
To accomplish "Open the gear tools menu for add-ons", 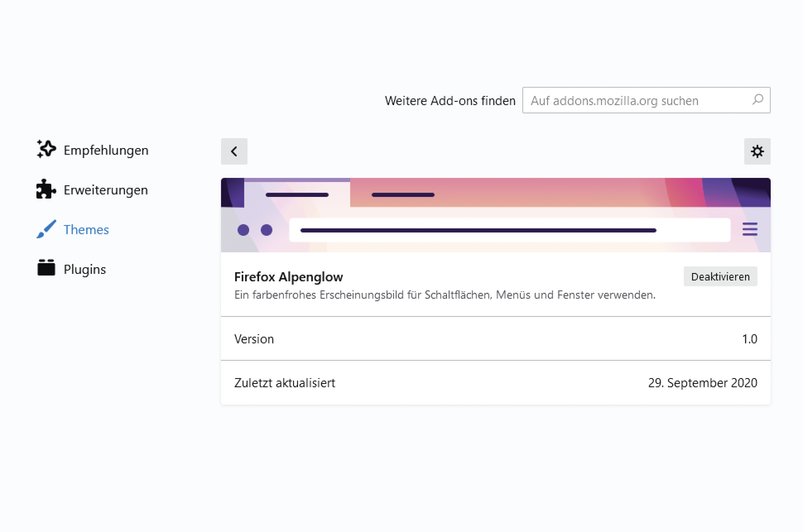I will [x=757, y=151].
